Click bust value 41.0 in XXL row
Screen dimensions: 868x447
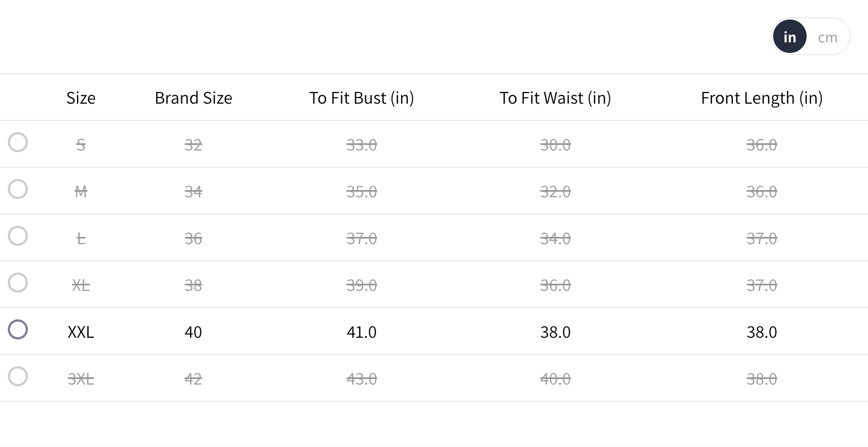pos(361,332)
